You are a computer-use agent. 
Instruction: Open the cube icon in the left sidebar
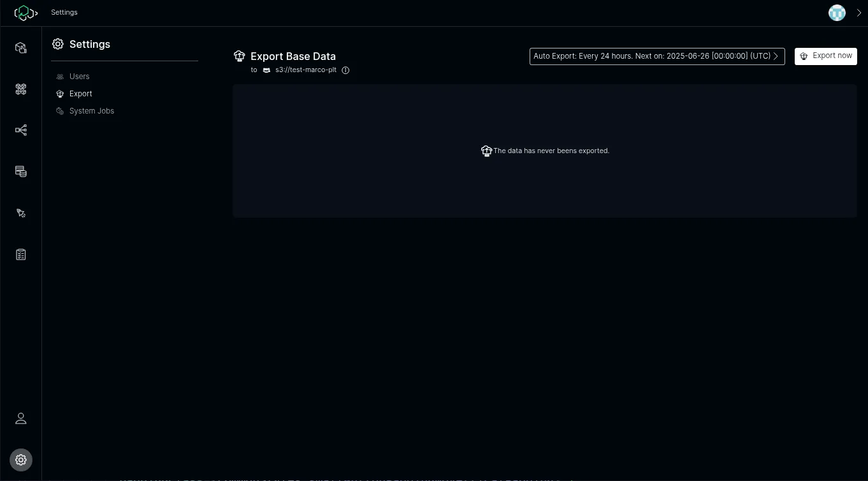coord(21,48)
